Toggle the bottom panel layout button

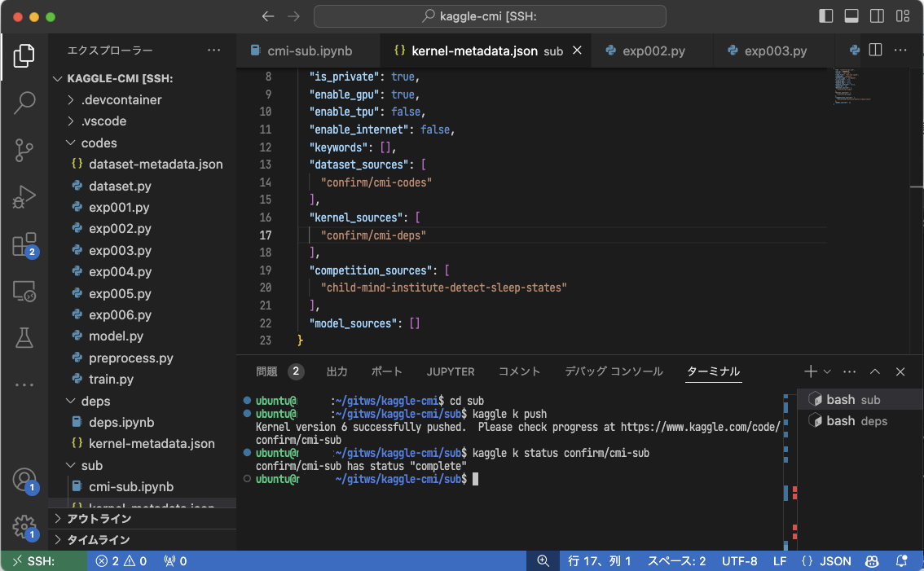click(x=851, y=16)
